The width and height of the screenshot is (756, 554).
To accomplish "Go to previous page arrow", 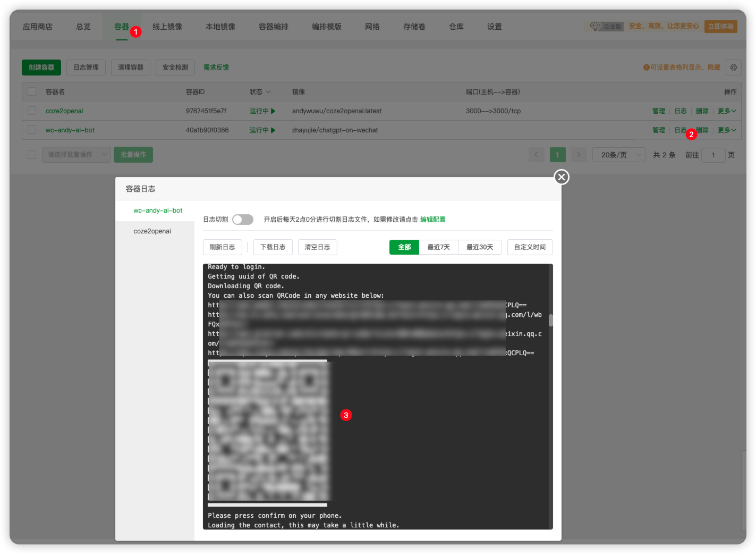I will tap(536, 155).
